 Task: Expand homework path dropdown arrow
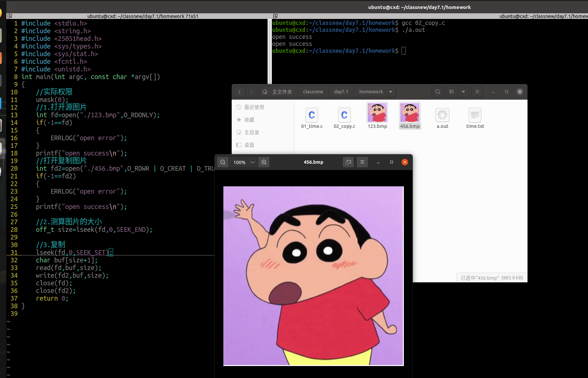pyautogui.click(x=391, y=92)
